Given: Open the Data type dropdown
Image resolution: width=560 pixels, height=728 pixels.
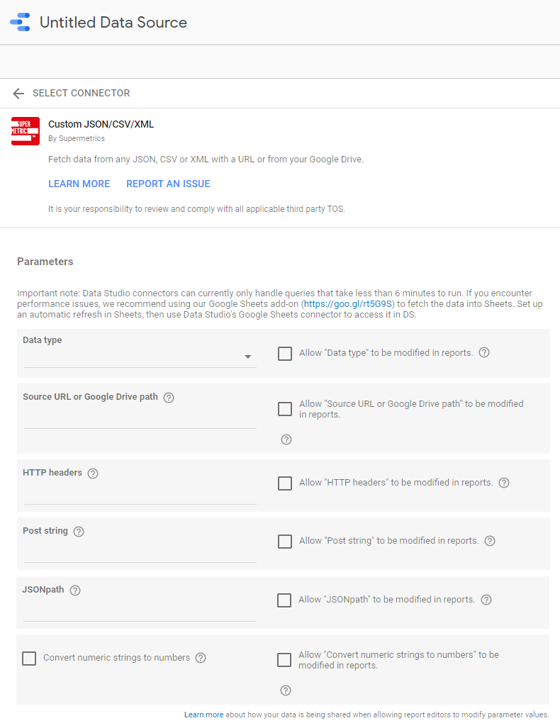Looking at the screenshot, I should tap(140, 357).
